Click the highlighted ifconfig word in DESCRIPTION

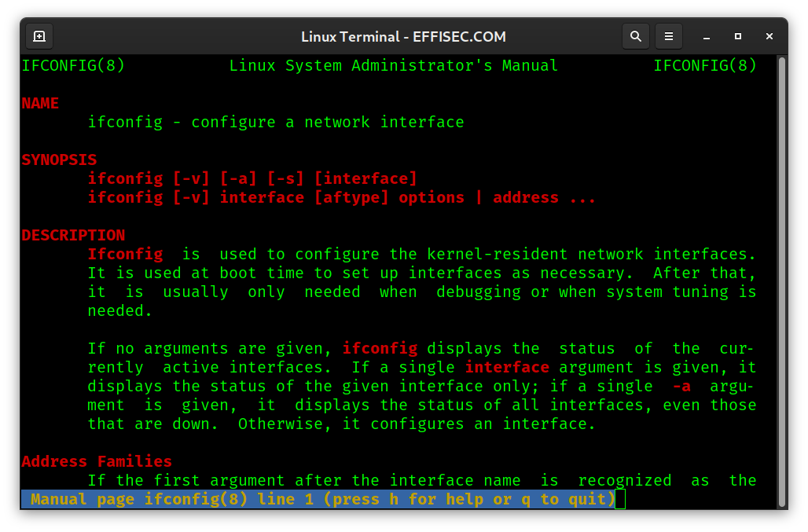coord(380,348)
